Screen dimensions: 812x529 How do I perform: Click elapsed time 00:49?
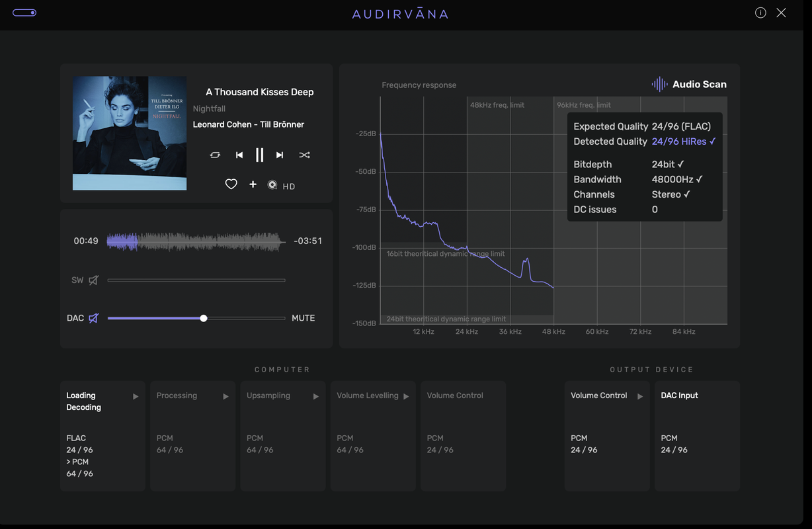click(x=86, y=241)
